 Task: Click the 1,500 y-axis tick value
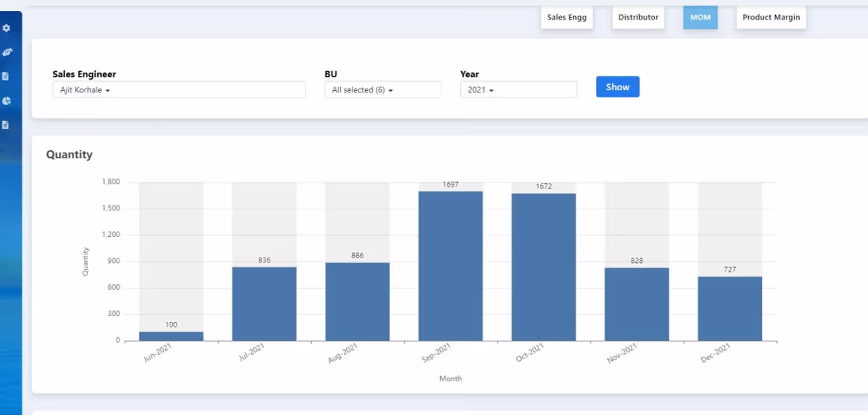click(110, 208)
